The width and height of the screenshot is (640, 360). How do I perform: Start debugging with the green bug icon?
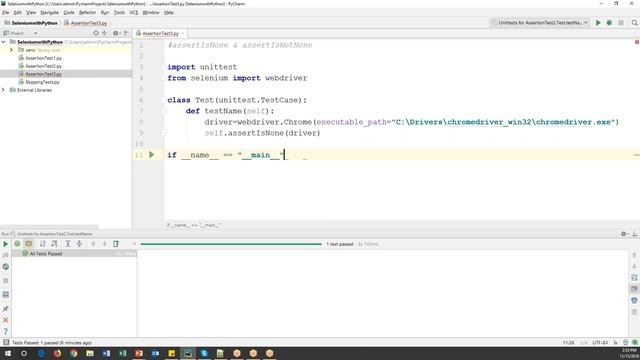pyautogui.click(x=609, y=23)
